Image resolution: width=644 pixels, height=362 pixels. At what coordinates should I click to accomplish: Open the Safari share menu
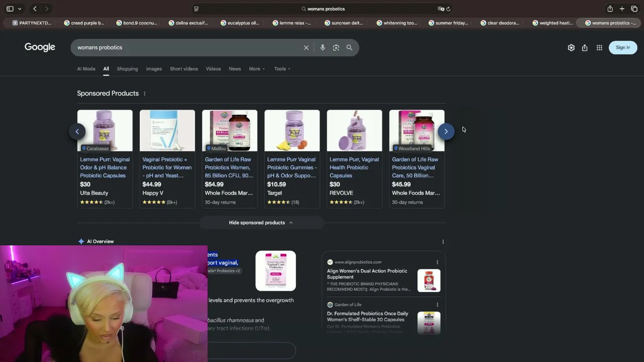click(x=610, y=9)
